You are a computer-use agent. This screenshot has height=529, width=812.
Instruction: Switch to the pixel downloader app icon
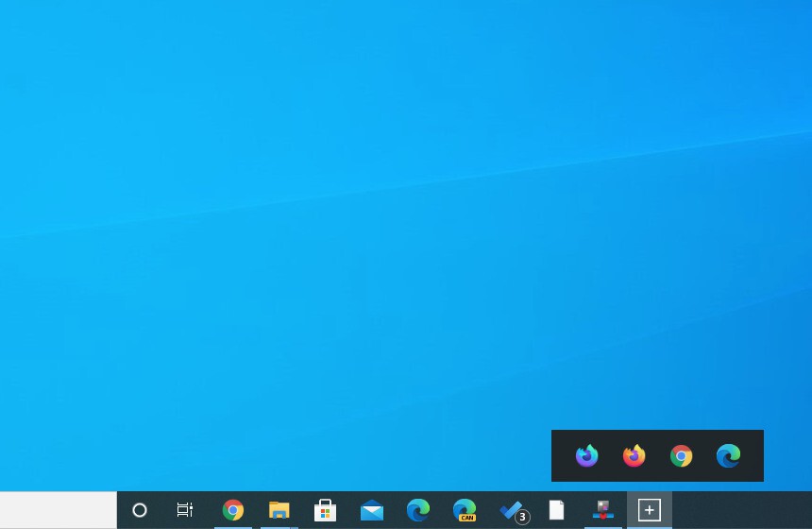coord(602,510)
